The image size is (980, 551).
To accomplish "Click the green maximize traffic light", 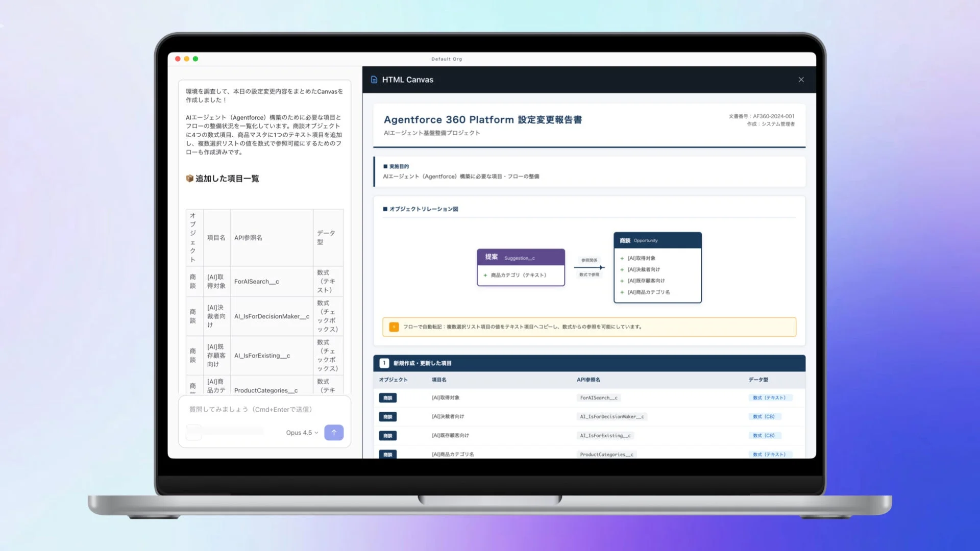I will click(x=195, y=59).
